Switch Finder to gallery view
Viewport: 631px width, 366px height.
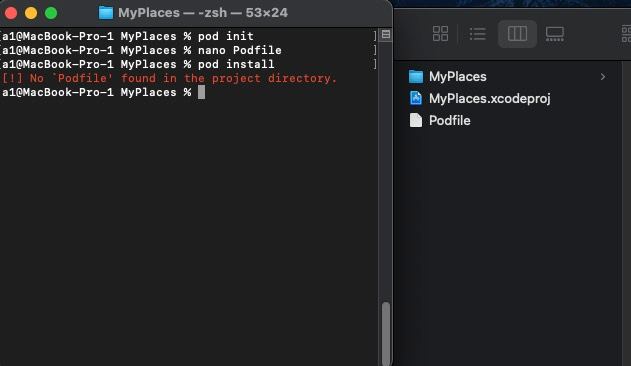[x=555, y=34]
